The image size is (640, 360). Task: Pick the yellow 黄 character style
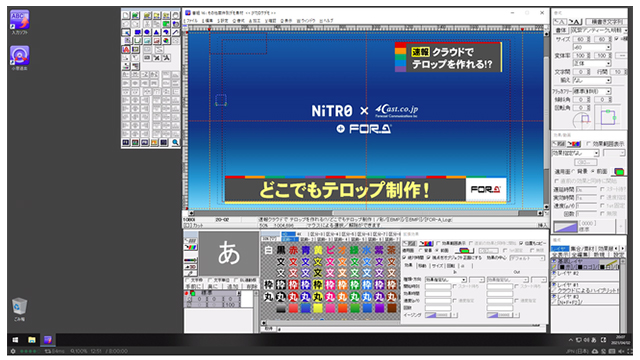318,250
